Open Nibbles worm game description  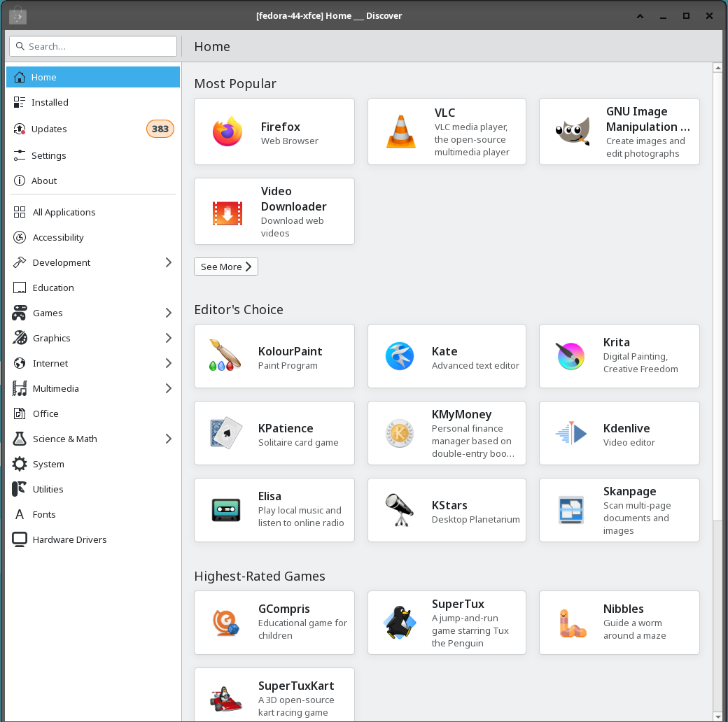635,629
